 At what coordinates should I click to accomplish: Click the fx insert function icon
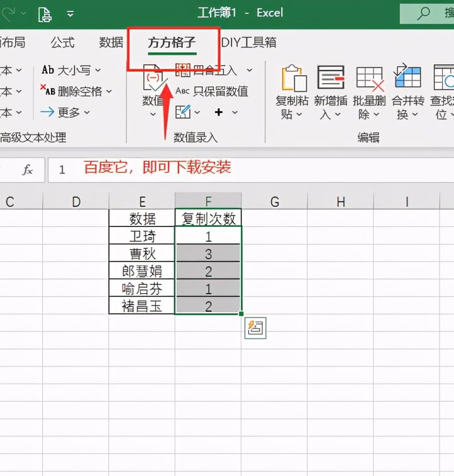click(27, 170)
